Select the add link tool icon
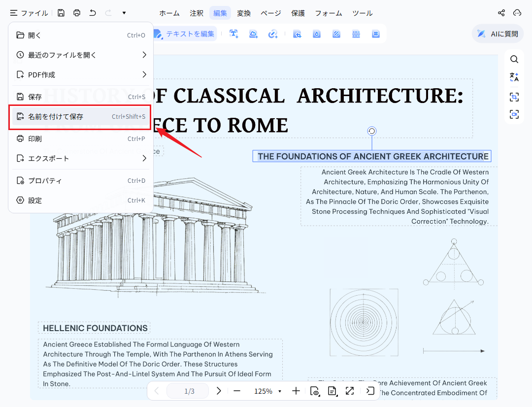The height and width of the screenshot is (407, 532). [273, 34]
